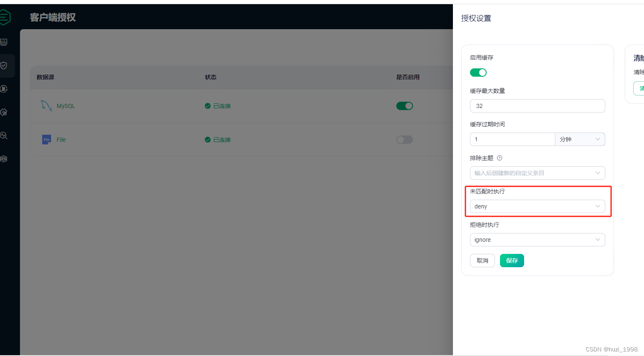Open the EMQX logo home icon
Image resolution: width=644 pixels, height=356 pixels.
click(x=5, y=18)
